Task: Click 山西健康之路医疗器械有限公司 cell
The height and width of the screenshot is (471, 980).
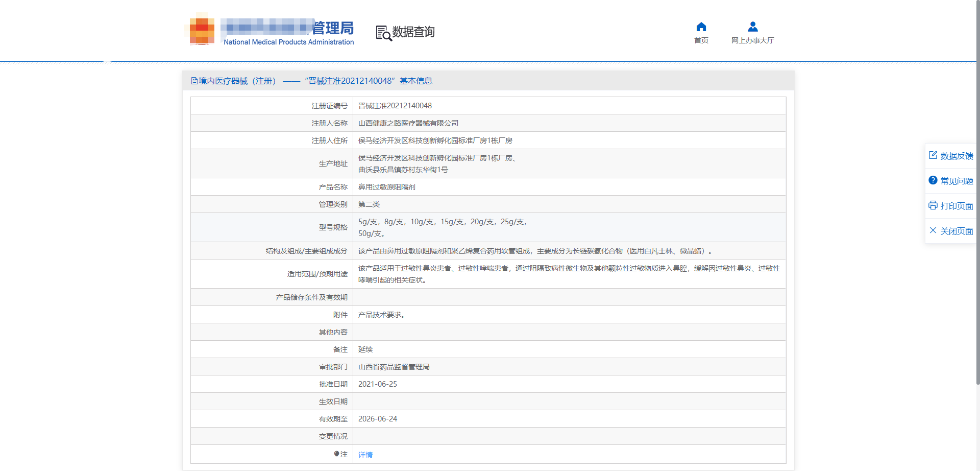Action: (x=408, y=123)
